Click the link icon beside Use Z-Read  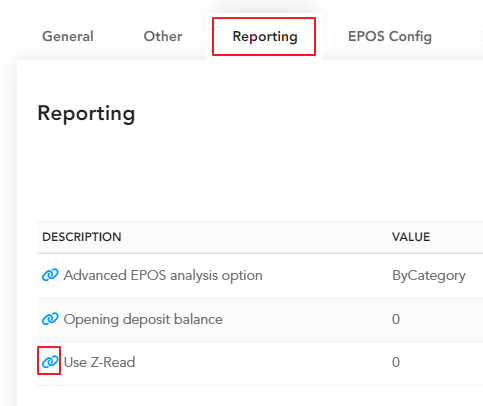pos(50,362)
